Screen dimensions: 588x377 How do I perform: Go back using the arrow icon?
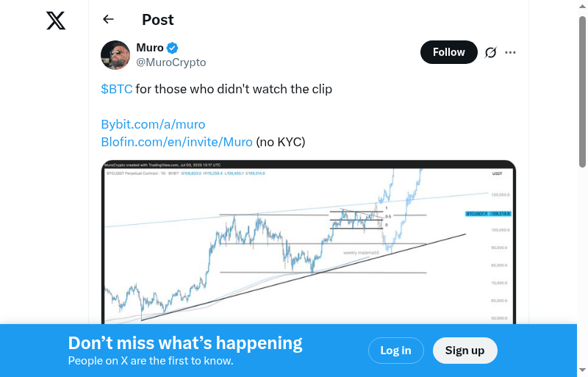pos(109,20)
